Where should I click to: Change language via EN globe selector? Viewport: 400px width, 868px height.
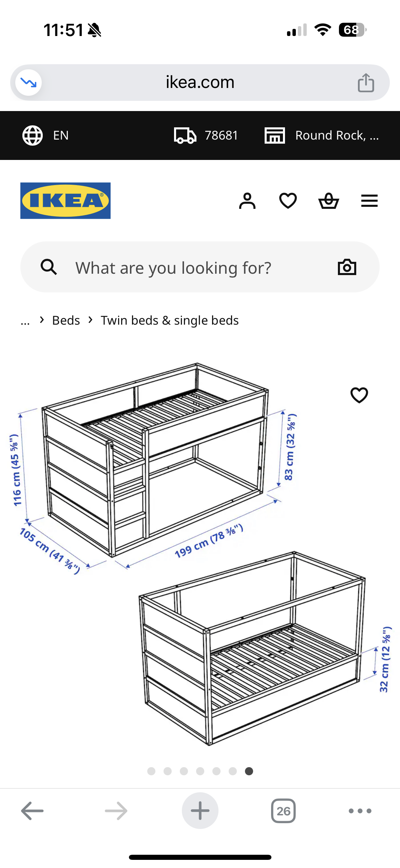click(46, 135)
